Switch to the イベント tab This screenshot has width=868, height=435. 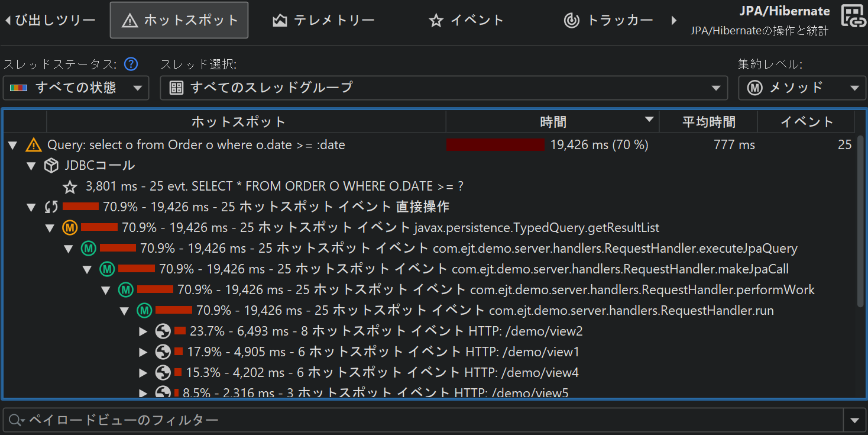(466, 20)
